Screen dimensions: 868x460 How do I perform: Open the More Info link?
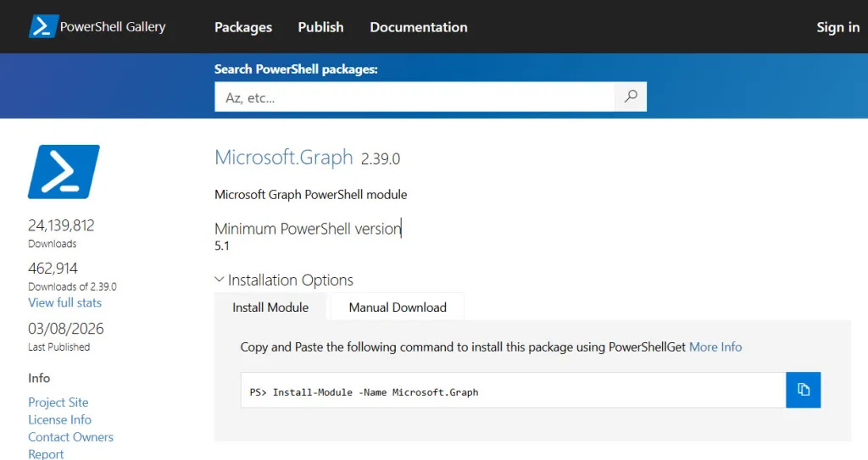coord(715,347)
